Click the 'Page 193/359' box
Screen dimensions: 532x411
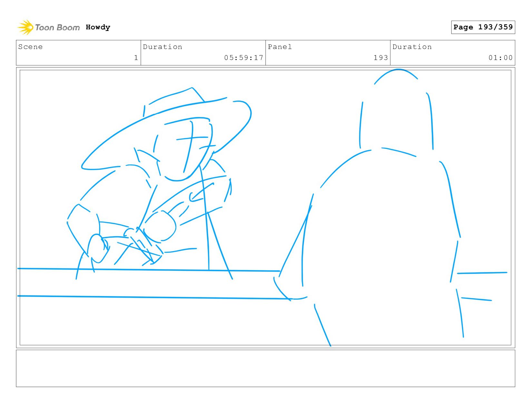483,27
